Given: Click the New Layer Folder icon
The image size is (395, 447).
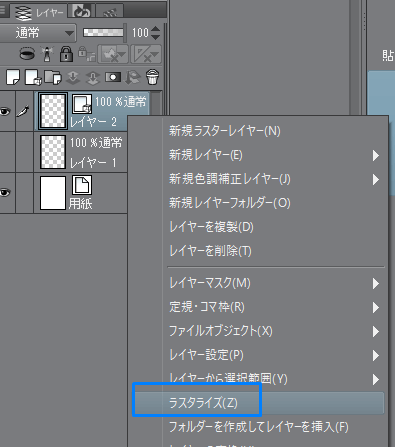Looking at the screenshot, I should point(53,77).
